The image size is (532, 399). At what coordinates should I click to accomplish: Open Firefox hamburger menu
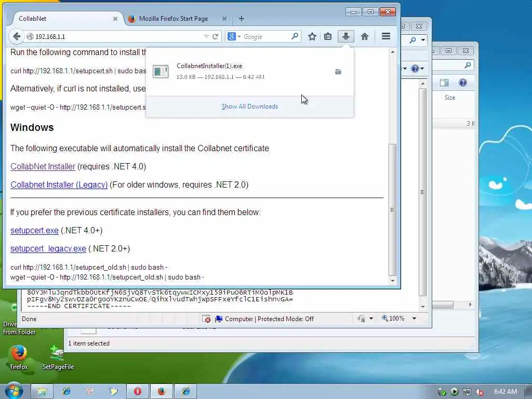coord(386,36)
